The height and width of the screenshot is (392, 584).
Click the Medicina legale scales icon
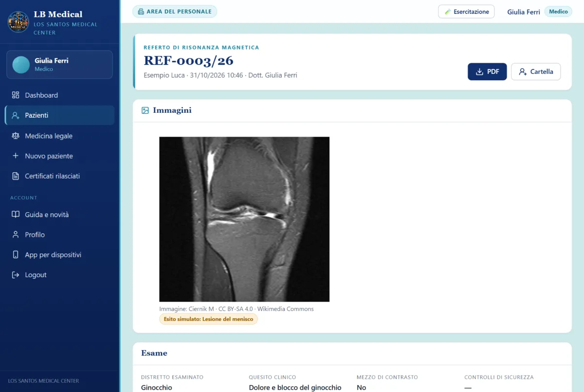pyautogui.click(x=16, y=136)
